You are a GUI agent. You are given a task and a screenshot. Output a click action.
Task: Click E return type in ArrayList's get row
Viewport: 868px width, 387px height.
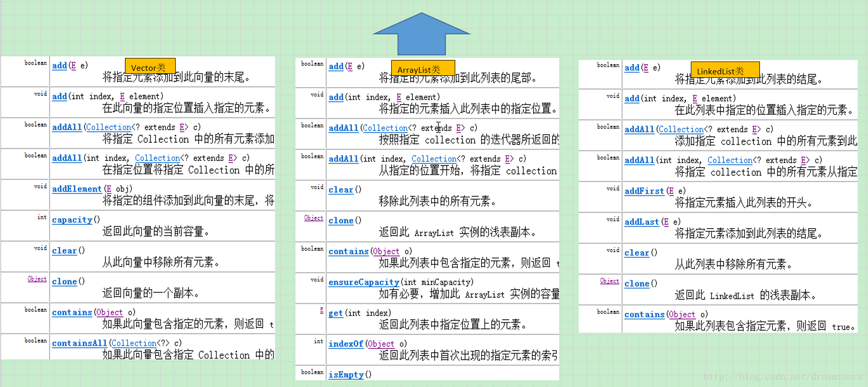322,311
